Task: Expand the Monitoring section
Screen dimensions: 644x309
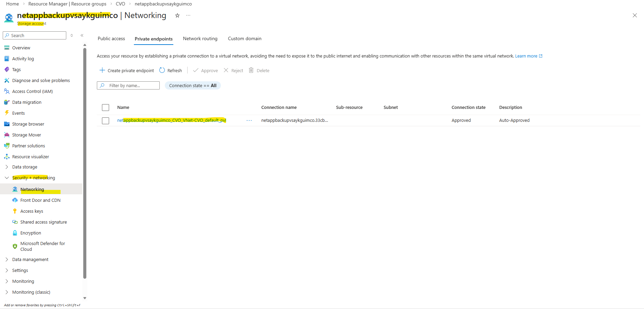Action: pyautogui.click(x=7, y=281)
